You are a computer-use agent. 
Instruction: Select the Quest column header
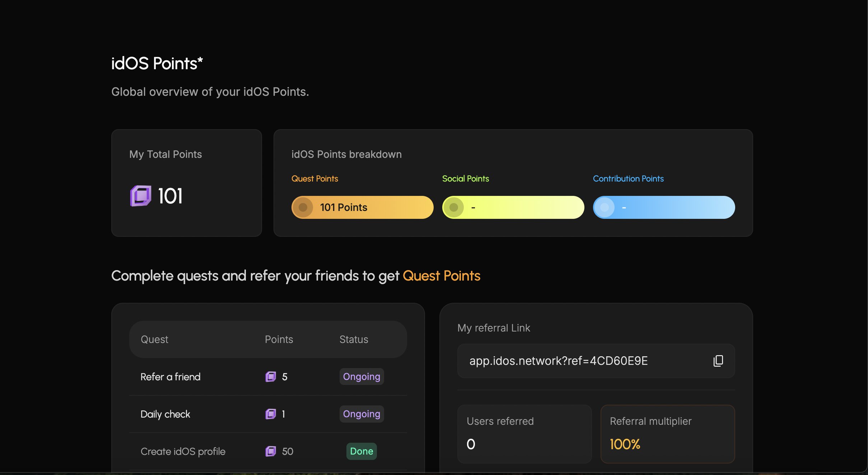coord(154,339)
